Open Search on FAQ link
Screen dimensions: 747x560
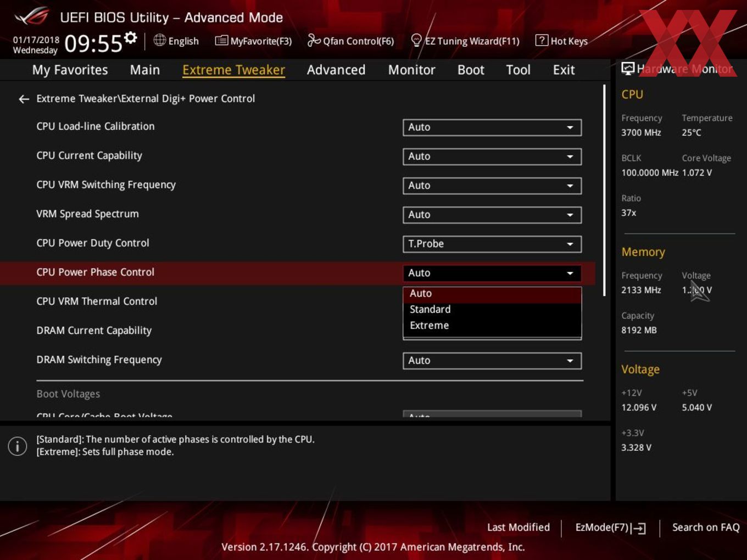click(706, 528)
